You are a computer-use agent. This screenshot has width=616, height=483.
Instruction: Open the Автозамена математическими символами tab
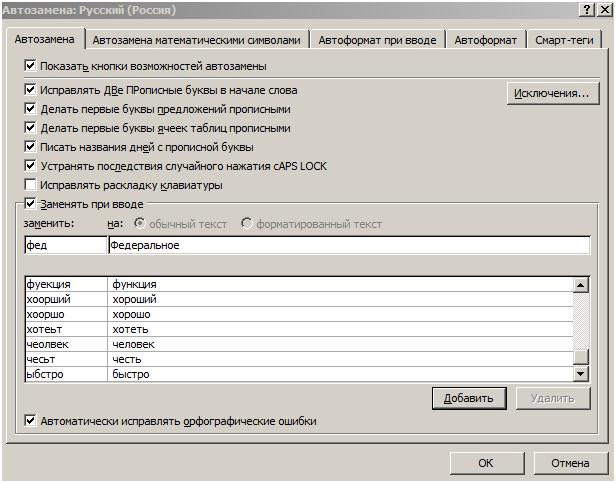pyautogui.click(x=196, y=40)
